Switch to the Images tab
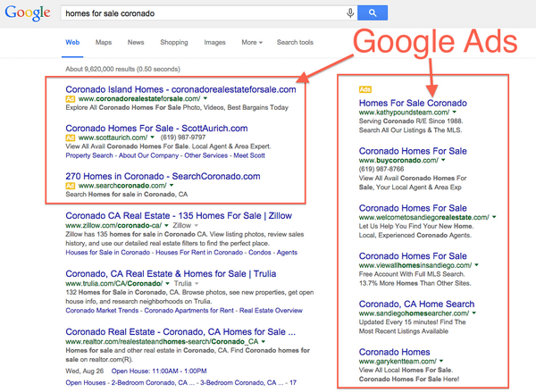Viewport: 536px width, 392px height. (214, 42)
